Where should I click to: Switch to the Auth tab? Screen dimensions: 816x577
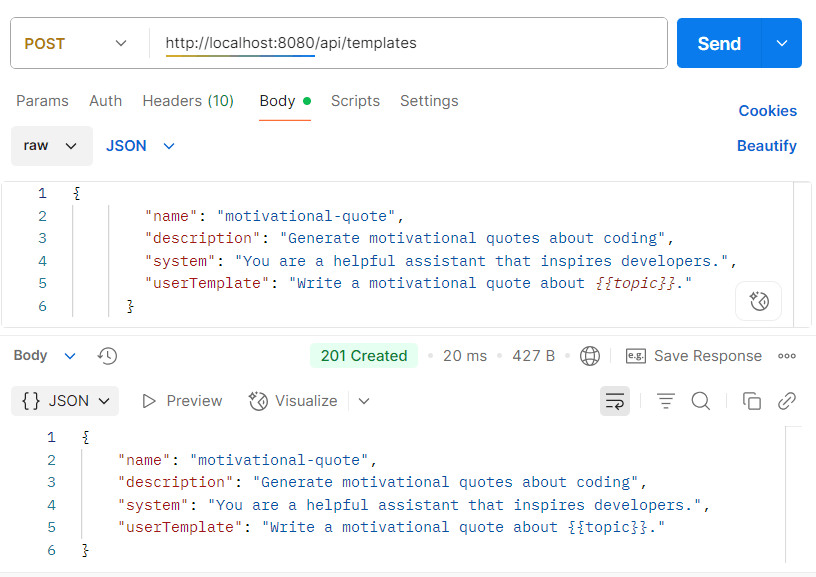[106, 101]
